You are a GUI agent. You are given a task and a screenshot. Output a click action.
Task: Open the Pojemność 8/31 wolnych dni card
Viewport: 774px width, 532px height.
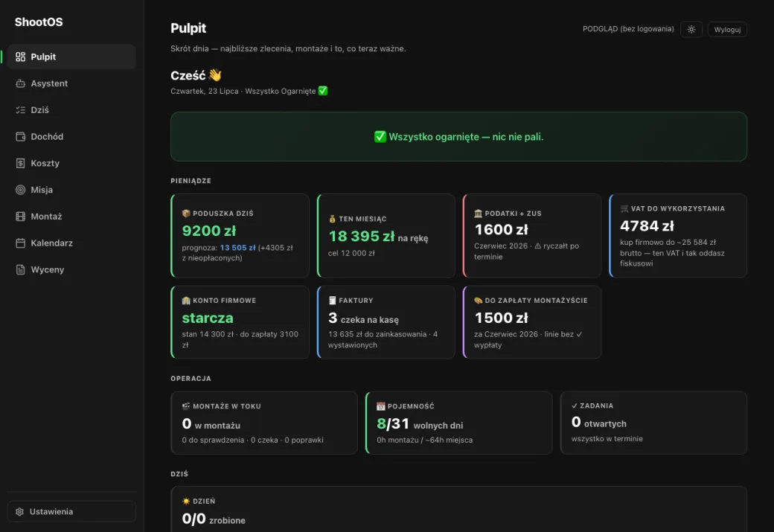coord(459,423)
